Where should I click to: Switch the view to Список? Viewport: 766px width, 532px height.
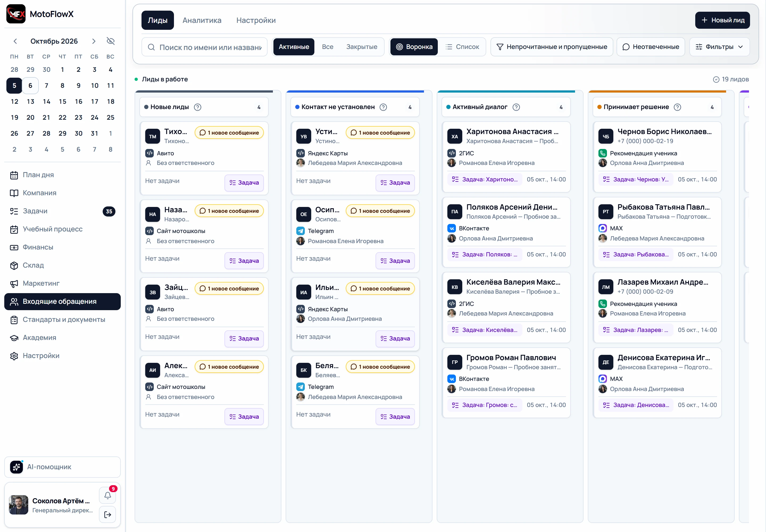click(x=462, y=47)
